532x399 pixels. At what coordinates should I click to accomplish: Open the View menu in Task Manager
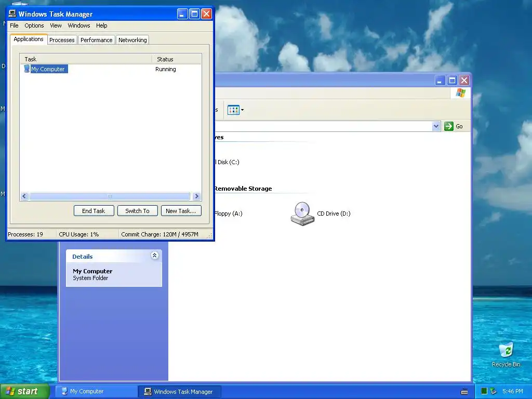click(56, 25)
